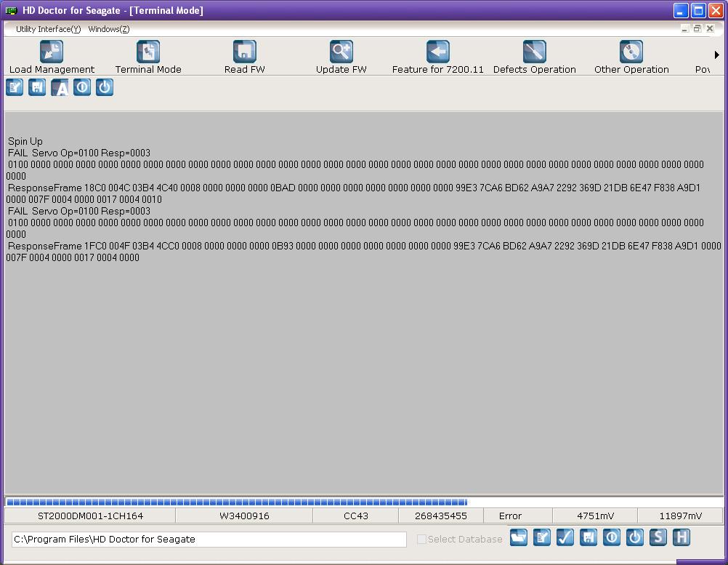Viewport: 728px width, 565px height.
Task: Click the letter A icon in the terminal toolbar
Action: pyautogui.click(x=60, y=87)
